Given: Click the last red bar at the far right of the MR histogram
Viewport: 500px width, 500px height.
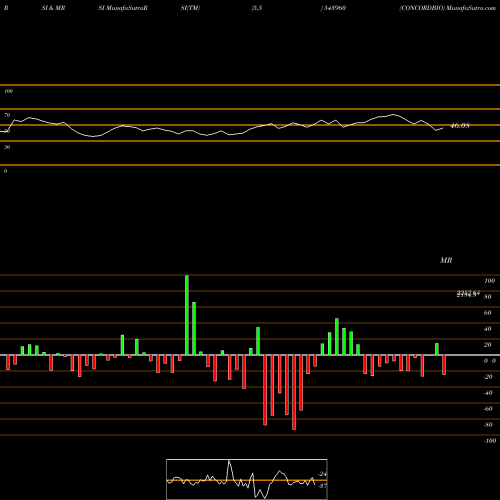Looking at the screenshot, I should click(444, 365).
